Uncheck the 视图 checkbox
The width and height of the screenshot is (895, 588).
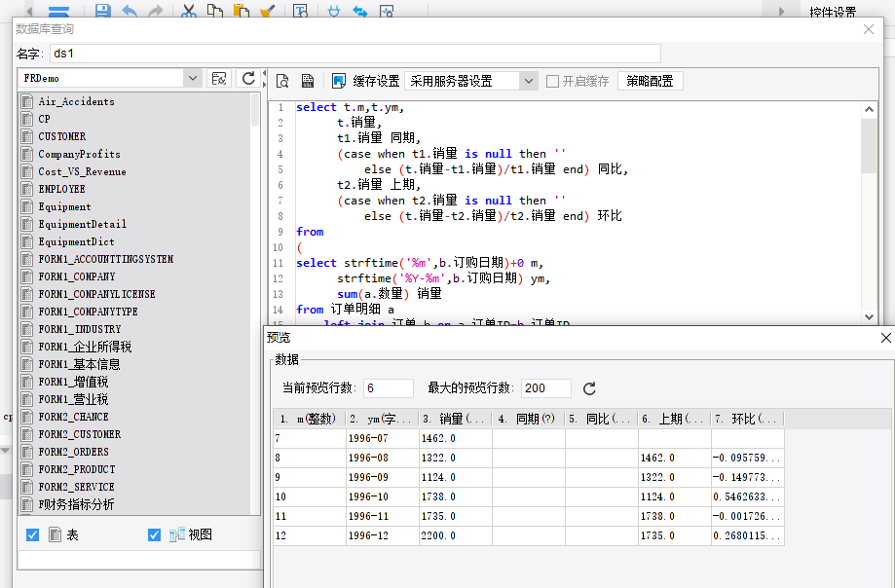[x=154, y=534]
